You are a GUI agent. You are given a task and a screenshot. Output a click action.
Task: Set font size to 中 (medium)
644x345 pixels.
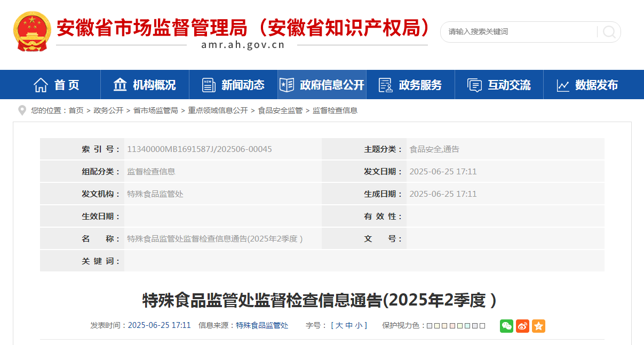click(x=348, y=325)
